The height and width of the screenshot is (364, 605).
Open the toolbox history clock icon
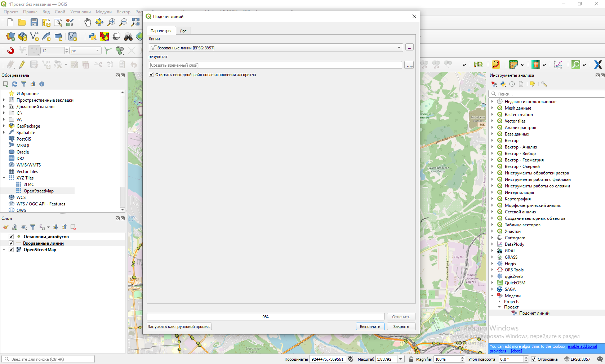tap(512, 84)
